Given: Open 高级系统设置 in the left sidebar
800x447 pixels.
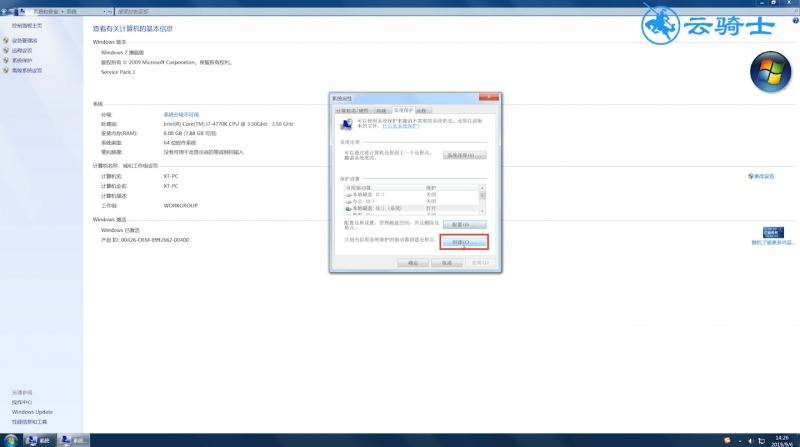Looking at the screenshot, I should 27,70.
